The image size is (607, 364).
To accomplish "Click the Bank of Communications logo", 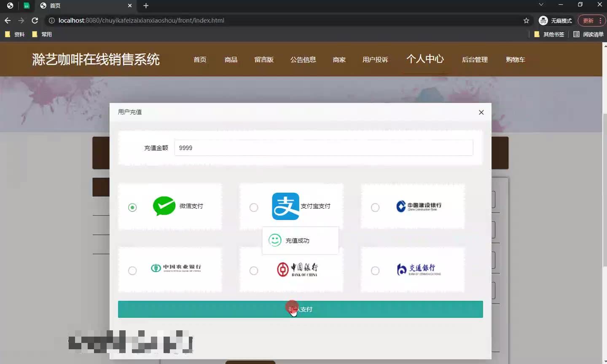I will click(x=419, y=269).
